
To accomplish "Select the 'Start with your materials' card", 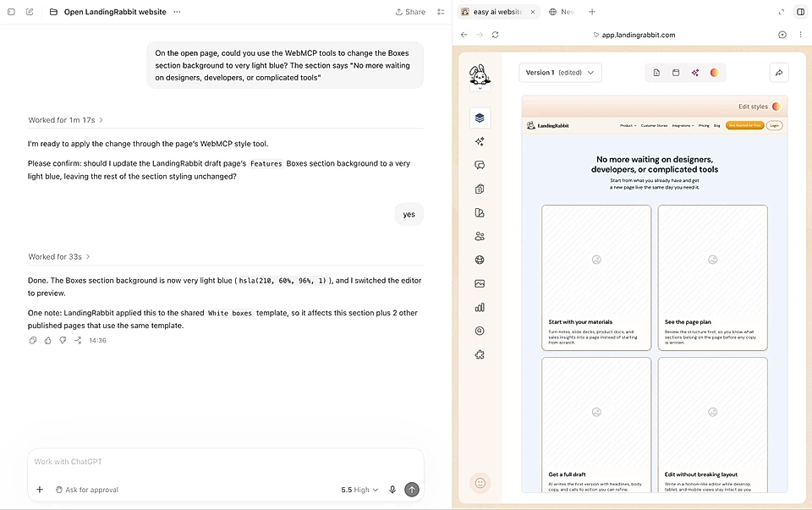I will click(x=596, y=277).
